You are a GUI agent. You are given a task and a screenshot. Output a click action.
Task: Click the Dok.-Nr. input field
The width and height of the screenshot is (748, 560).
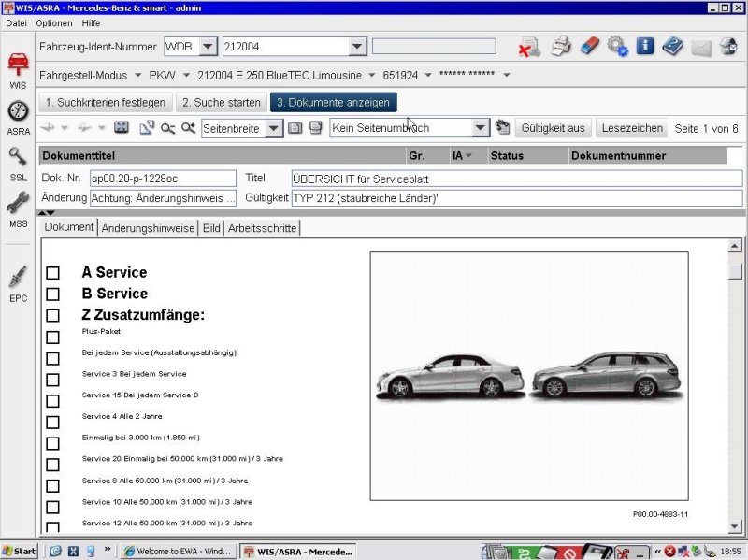163,179
